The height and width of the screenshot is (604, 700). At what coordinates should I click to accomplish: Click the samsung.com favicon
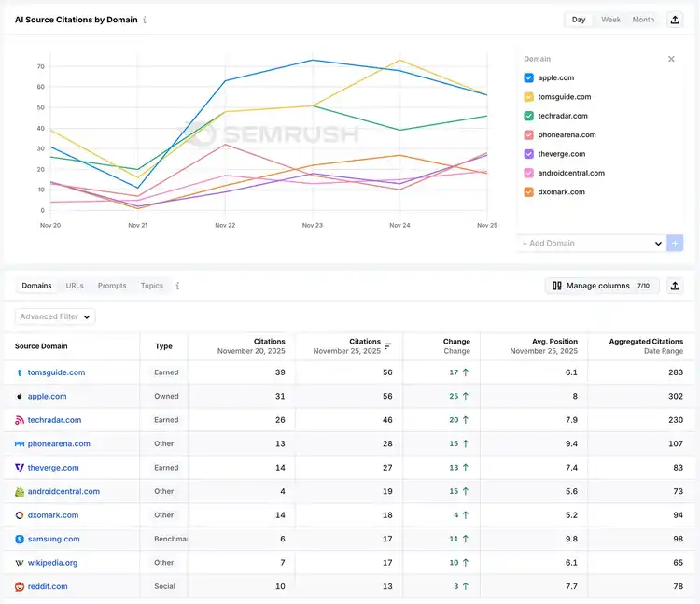(x=20, y=540)
